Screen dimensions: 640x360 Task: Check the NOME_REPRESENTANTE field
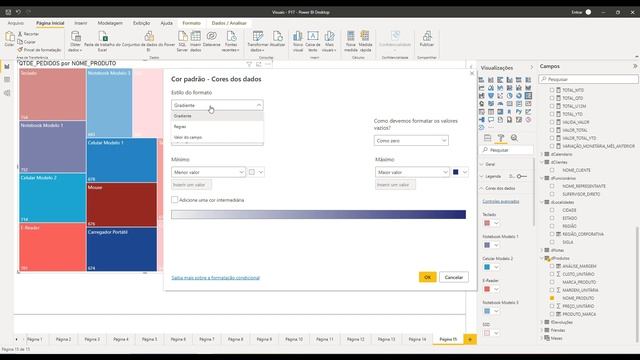click(552, 186)
